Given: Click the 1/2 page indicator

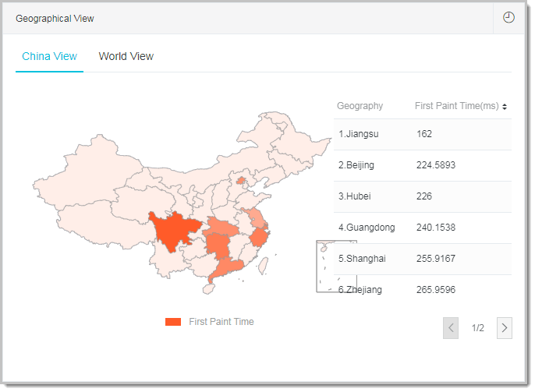Looking at the screenshot, I should 477,328.
